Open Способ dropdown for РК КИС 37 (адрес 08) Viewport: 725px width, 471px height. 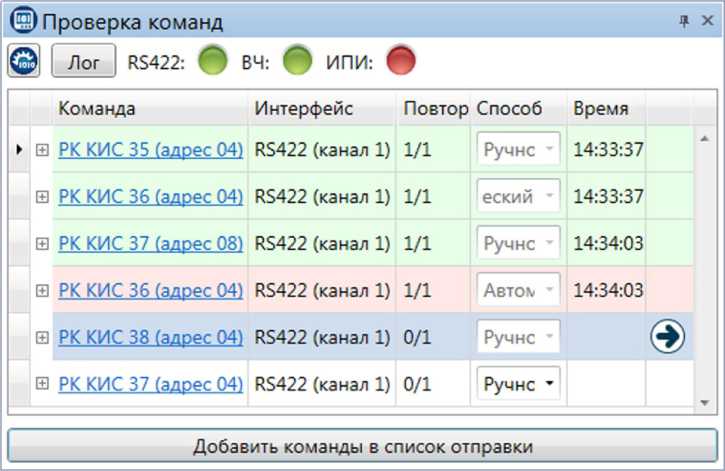518,243
